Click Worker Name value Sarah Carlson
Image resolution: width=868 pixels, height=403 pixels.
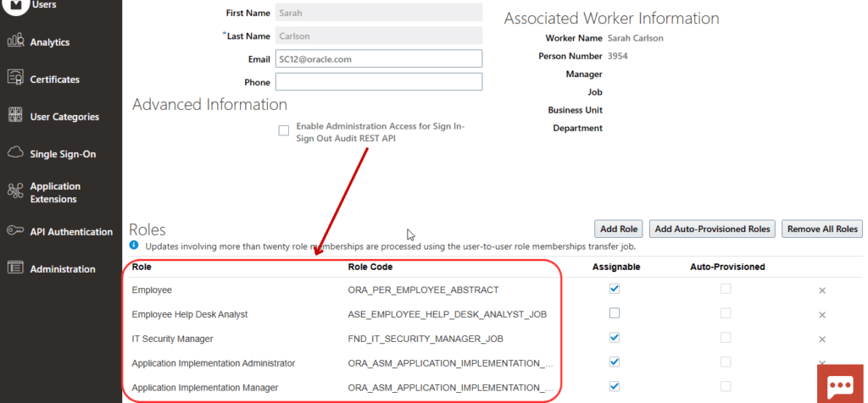pos(636,38)
